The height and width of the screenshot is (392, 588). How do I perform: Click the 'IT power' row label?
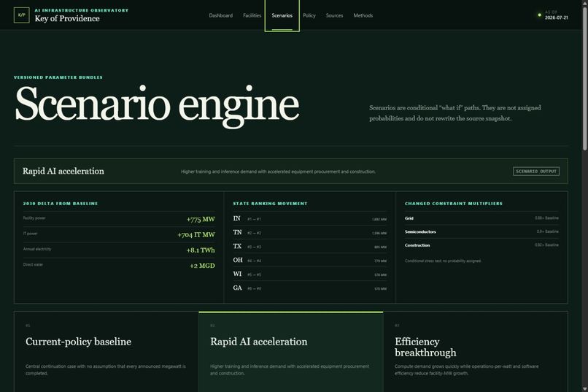pos(31,234)
